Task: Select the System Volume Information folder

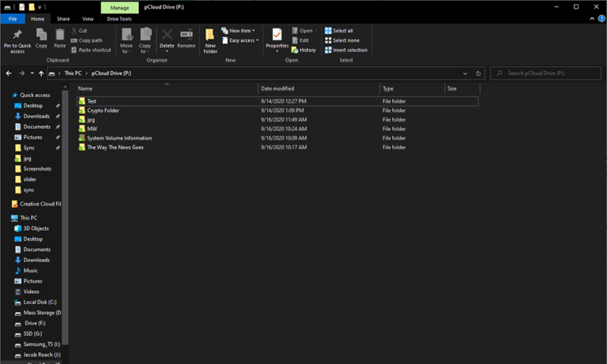Action: 277,138
